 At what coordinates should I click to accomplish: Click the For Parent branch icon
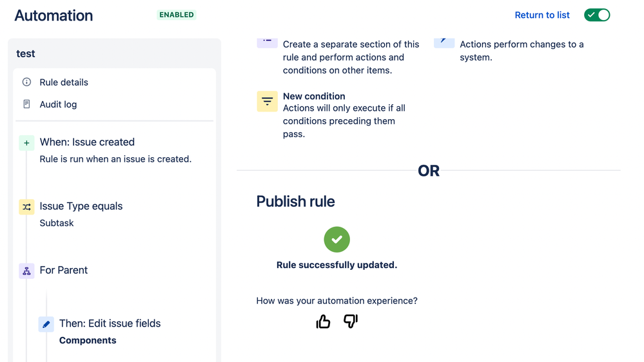coord(26,271)
